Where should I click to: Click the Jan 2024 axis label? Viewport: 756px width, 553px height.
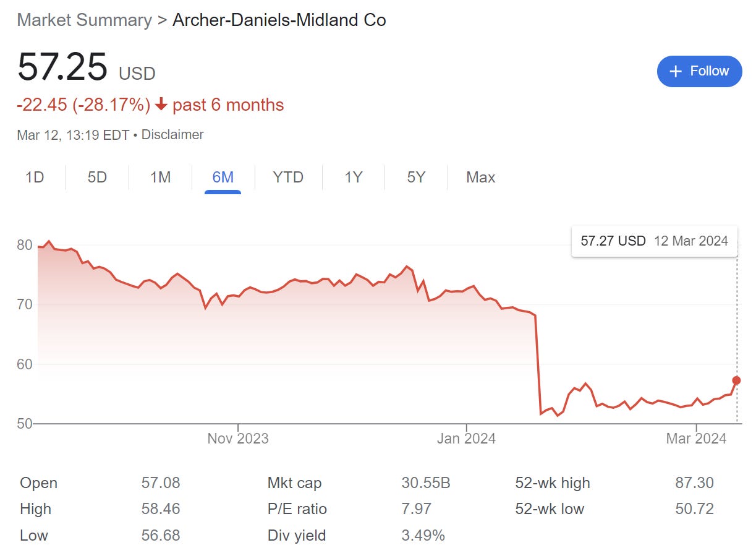click(466, 439)
